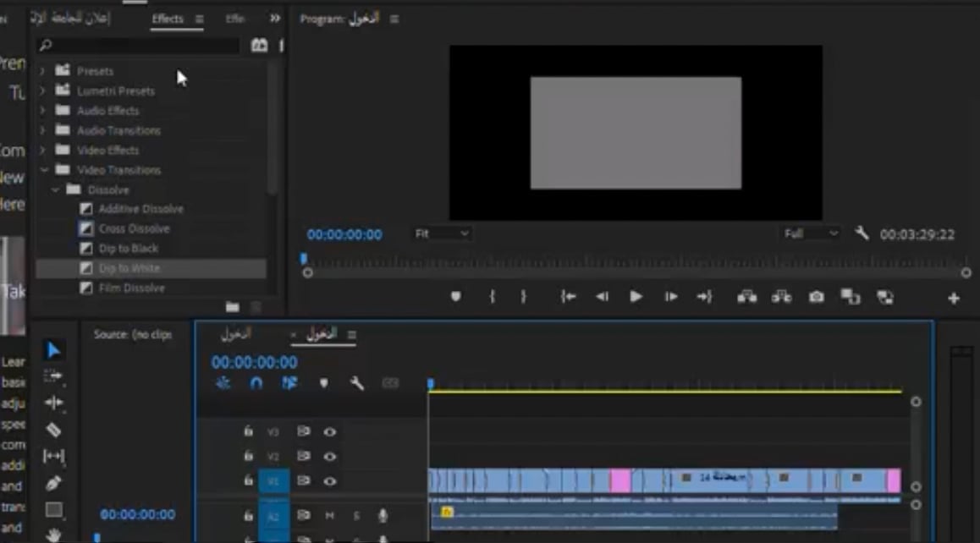
Task: Expand Lumetri Presets folder
Action: pos(42,91)
